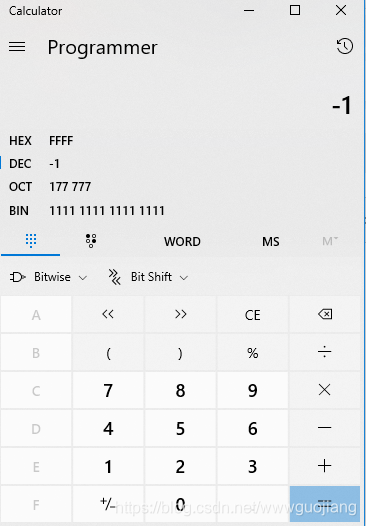
Task: Click the backspace delete icon
Action: (x=325, y=314)
